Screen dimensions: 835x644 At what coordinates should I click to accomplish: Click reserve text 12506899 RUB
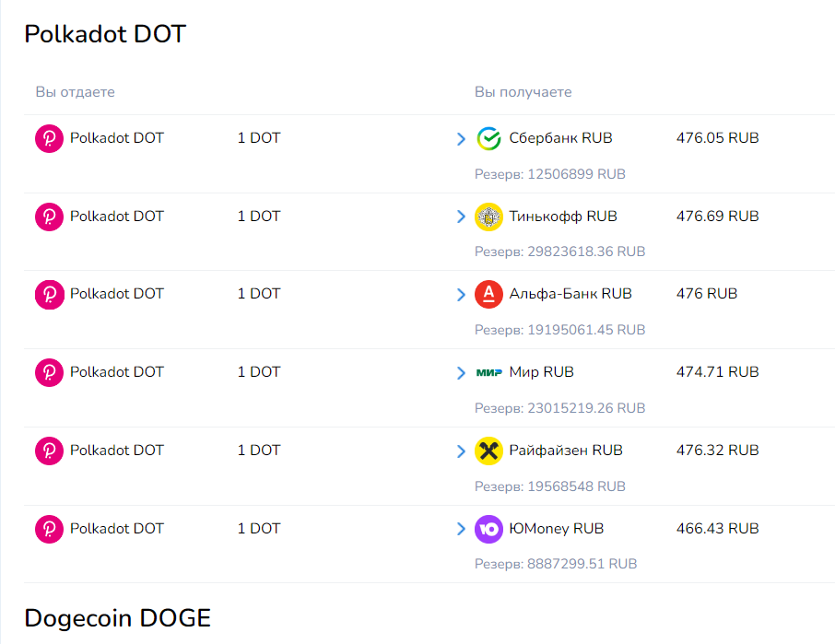550,174
